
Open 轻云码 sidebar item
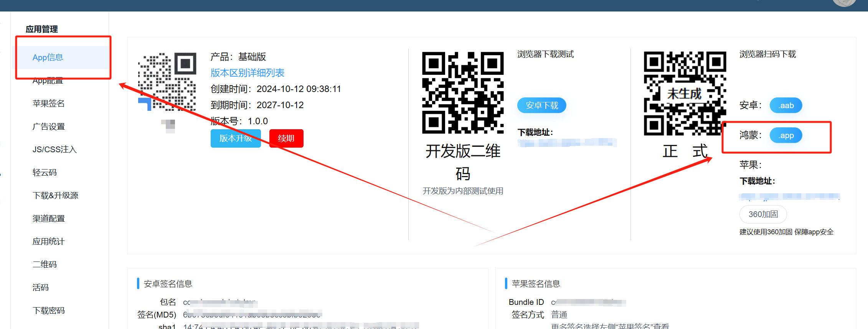click(45, 173)
